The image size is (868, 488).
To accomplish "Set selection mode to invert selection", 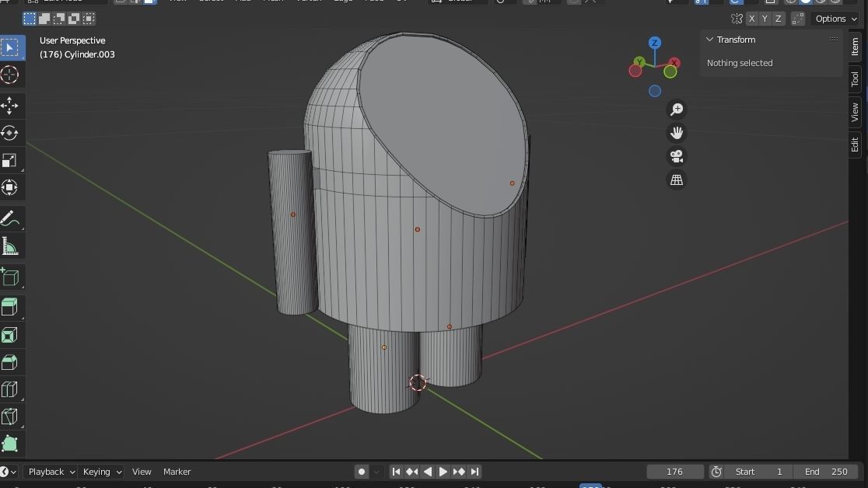I will coord(74,19).
